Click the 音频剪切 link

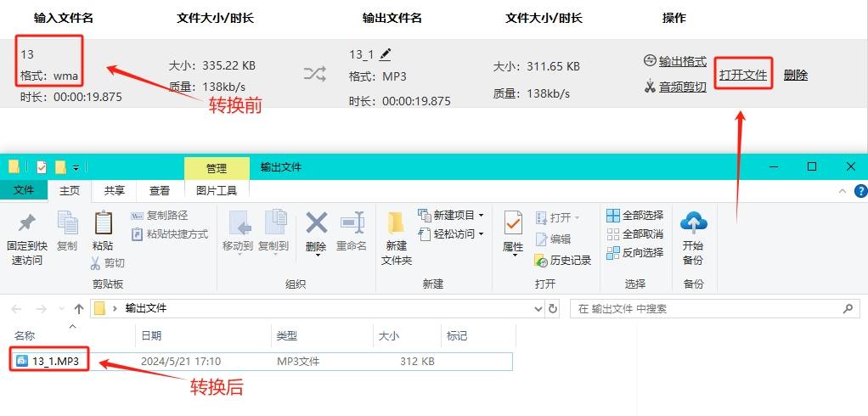click(683, 87)
